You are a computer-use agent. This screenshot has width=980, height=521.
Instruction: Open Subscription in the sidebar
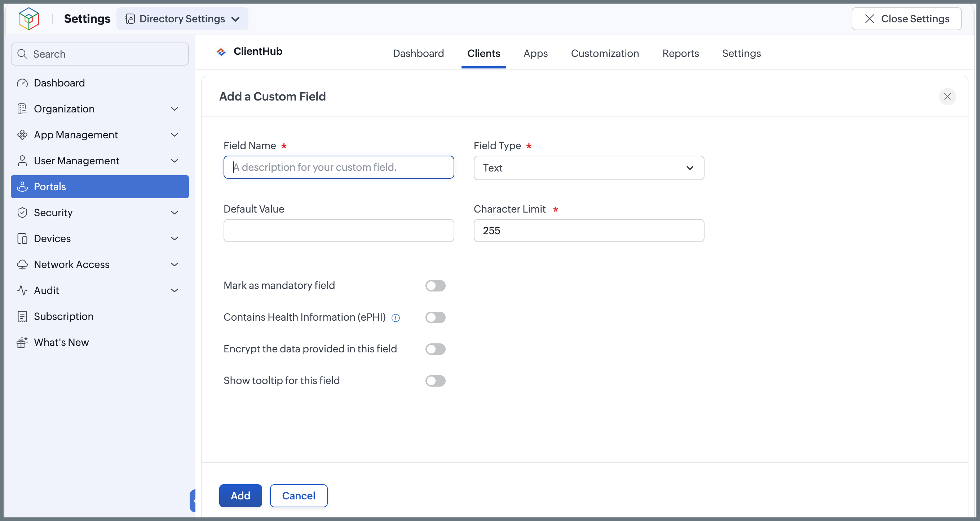[100, 316]
